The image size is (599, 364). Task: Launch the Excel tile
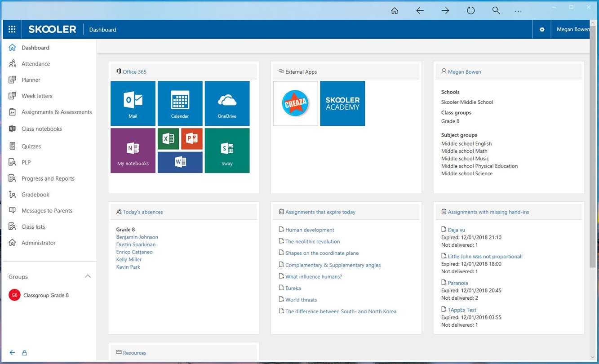point(169,139)
